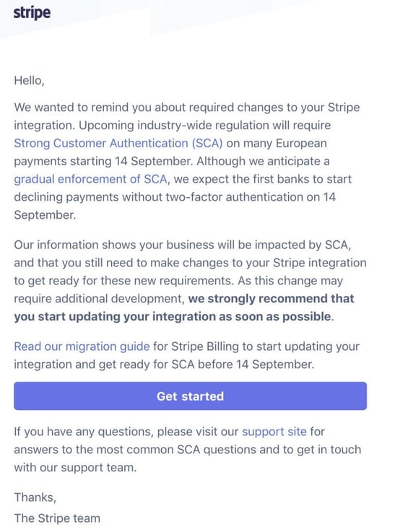Select the Our information shows paragraph start
The height and width of the screenshot is (532, 395).
pos(183,245)
